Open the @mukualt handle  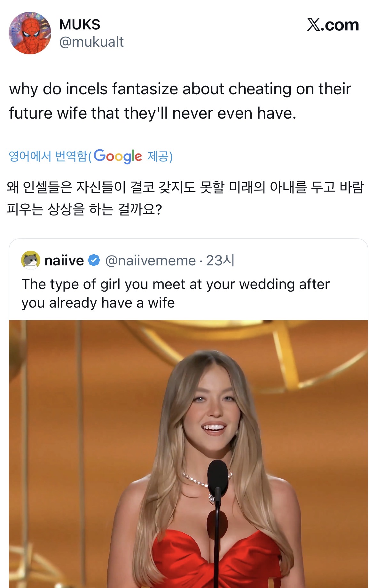point(91,42)
